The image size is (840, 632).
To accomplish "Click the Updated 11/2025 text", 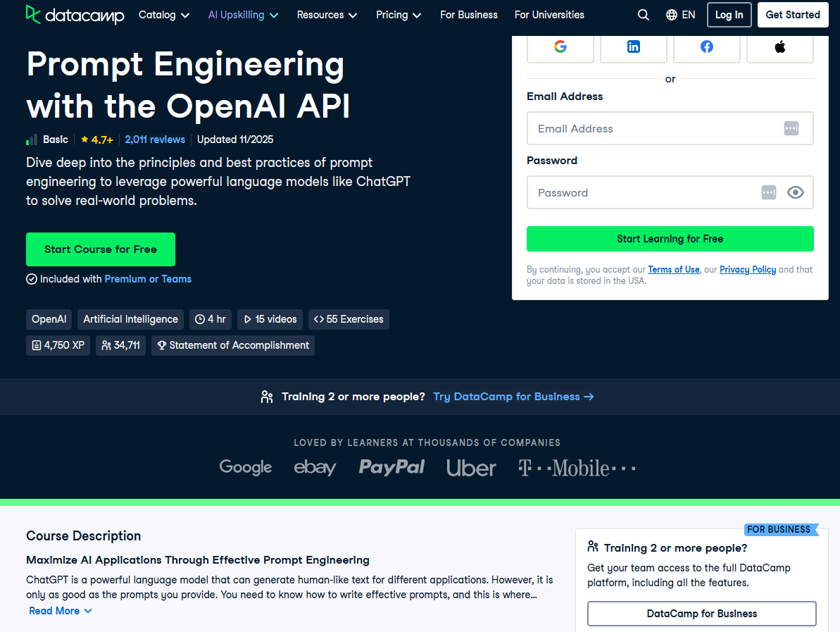I will pyautogui.click(x=235, y=140).
